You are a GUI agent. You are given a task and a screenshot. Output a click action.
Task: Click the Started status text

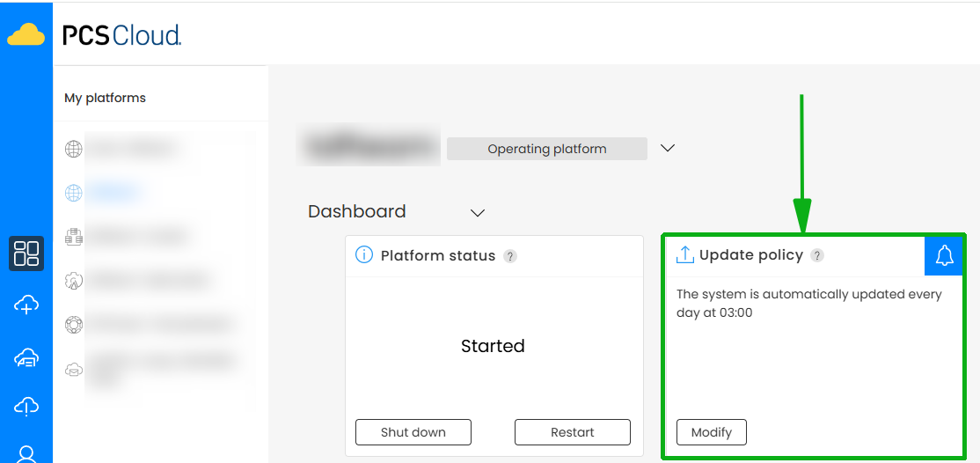click(x=493, y=346)
